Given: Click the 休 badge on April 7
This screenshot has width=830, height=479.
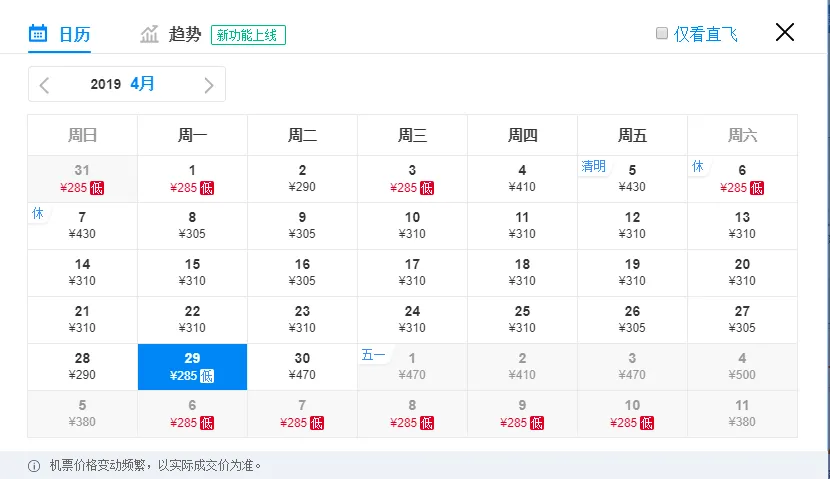Looking at the screenshot, I should (x=38, y=213).
